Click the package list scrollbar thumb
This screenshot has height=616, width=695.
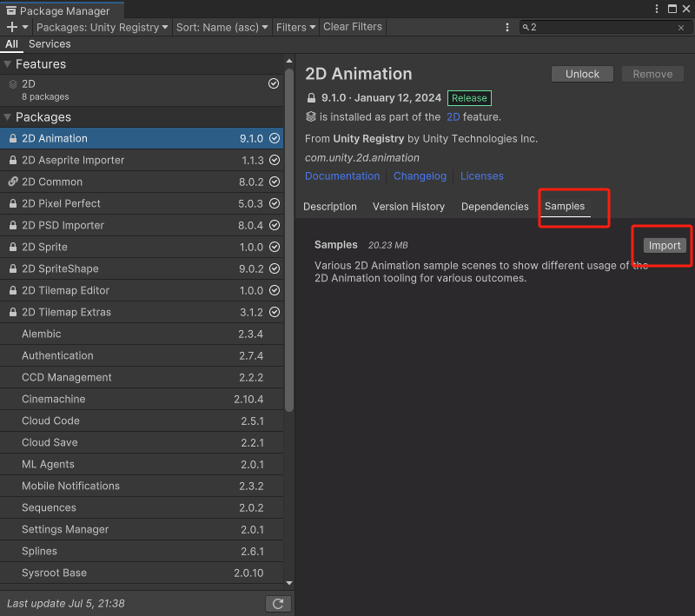point(289,240)
